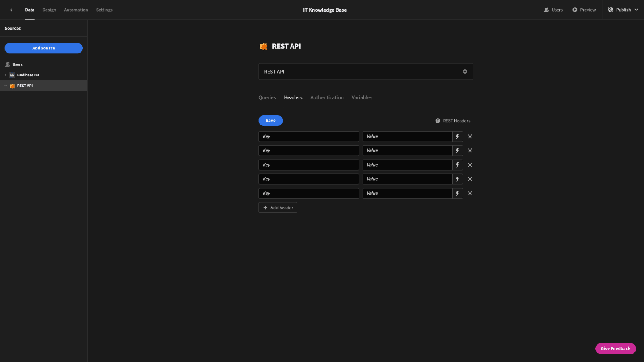Open REST API settings gear icon
This screenshot has width=644, height=362.
[x=465, y=72]
